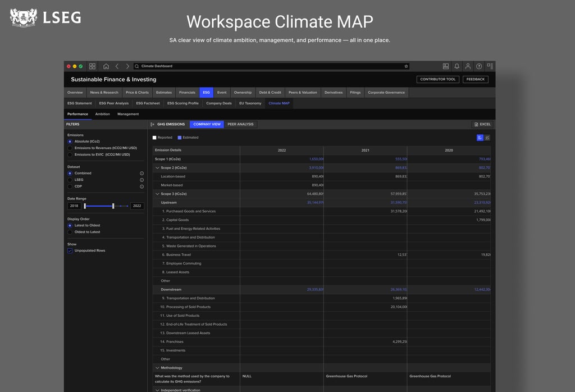Choose Oldest to Latest display order
The height and width of the screenshot is (392, 575).
(70, 232)
